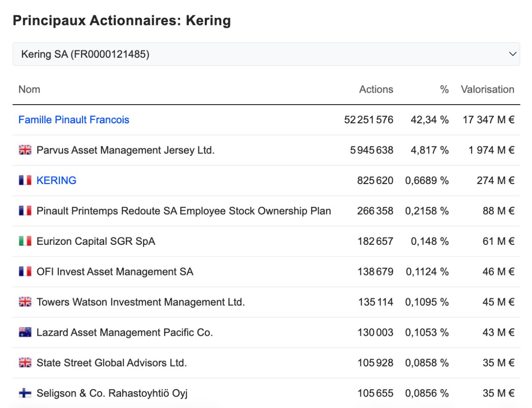
Task: Click the dropdown chevron arrow
Action: tap(512, 54)
